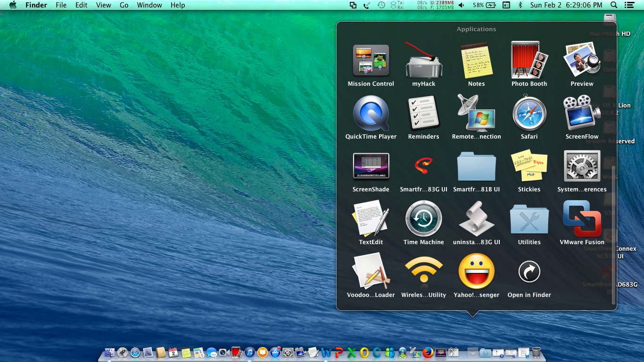Open Spotlight search in the menu bar
Viewport: 644px width, 362px height.
click(x=614, y=5)
